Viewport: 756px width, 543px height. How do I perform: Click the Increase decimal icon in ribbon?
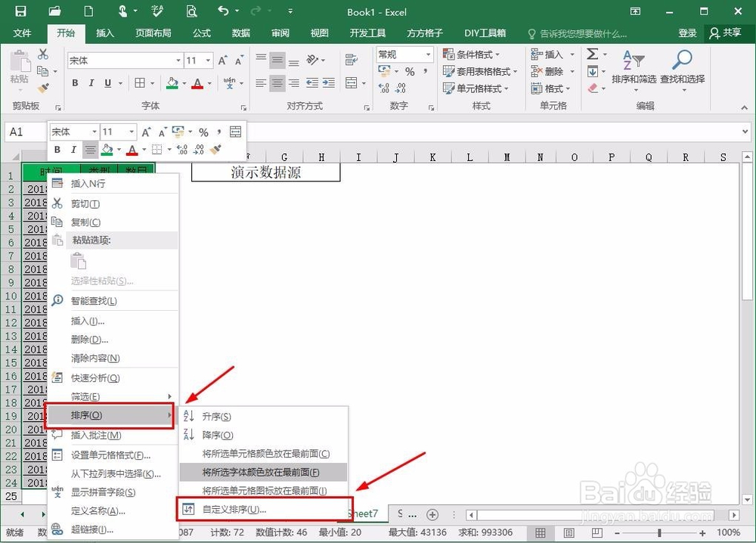tap(384, 88)
